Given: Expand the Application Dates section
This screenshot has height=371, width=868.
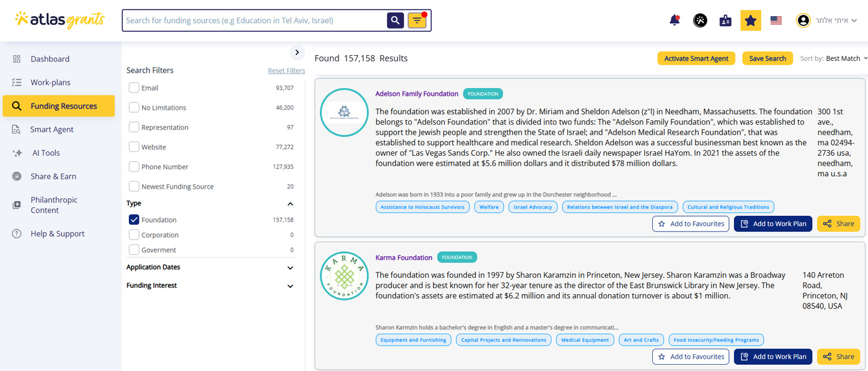Looking at the screenshot, I should [290, 268].
